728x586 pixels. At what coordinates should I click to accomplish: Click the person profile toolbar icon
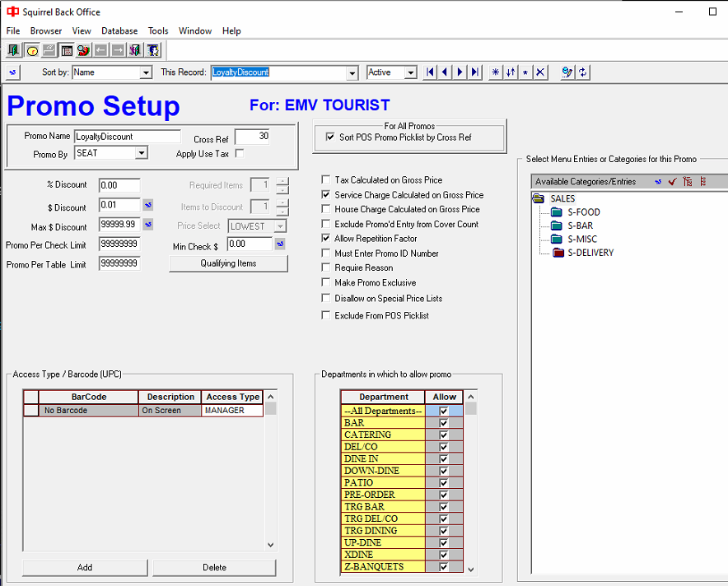[152, 50]
